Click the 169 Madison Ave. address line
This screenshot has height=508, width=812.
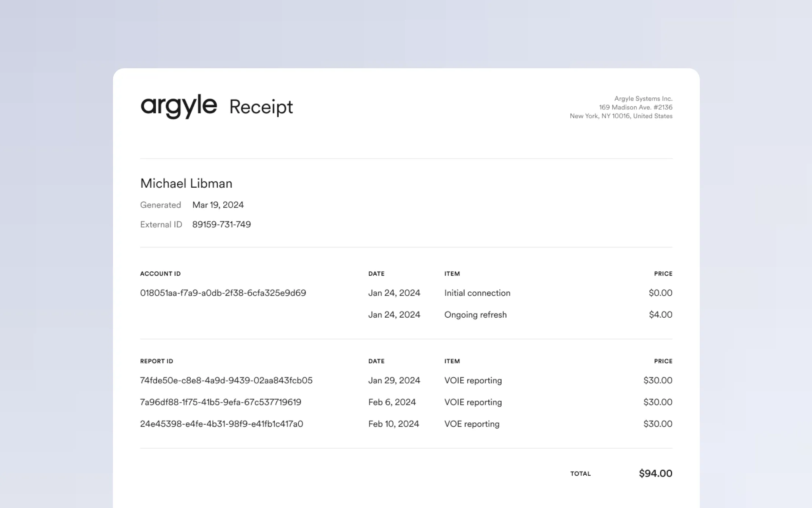(635, 107)
